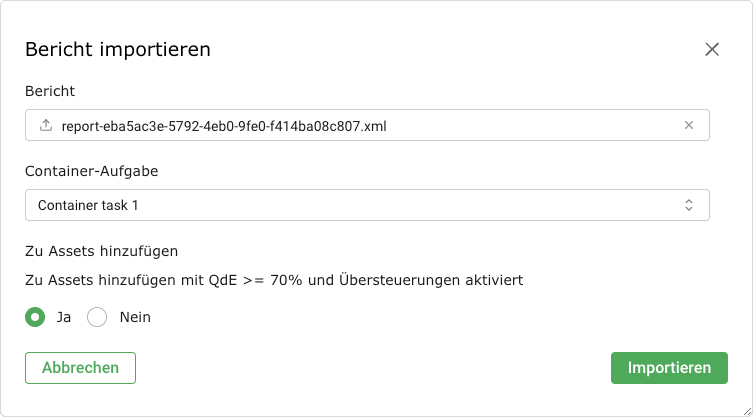Click the Bericht field label
Image resolution: width=753 pixels, height=417 pixels.
(x=49, y=91)
